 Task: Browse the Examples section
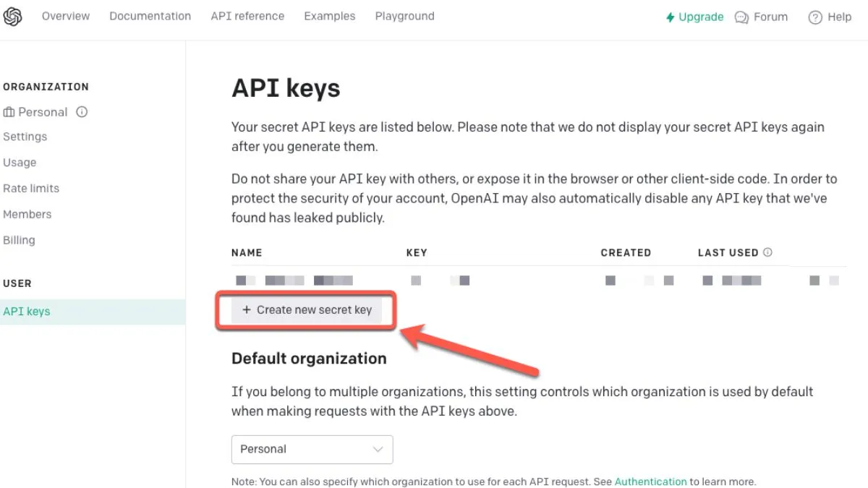point(329,16)
